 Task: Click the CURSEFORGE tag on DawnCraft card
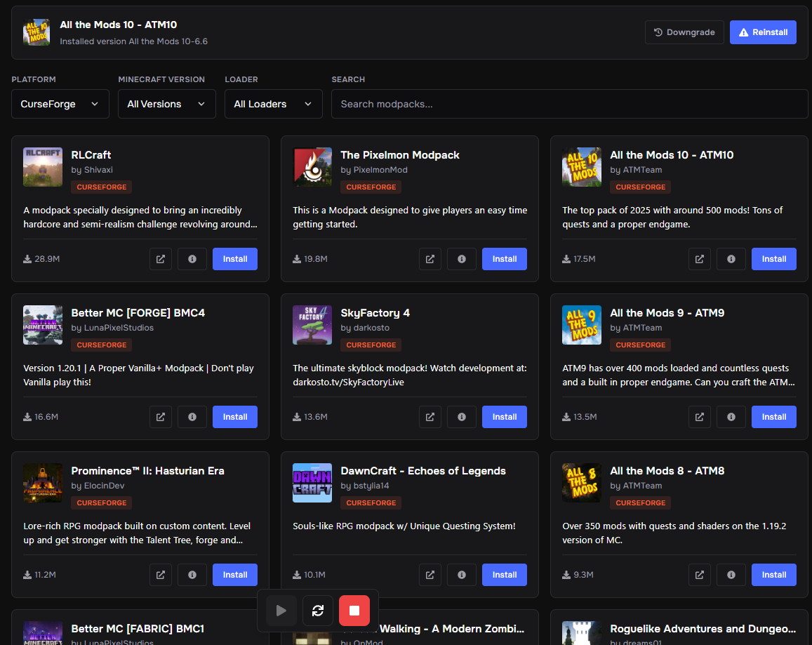pos(371,503)
